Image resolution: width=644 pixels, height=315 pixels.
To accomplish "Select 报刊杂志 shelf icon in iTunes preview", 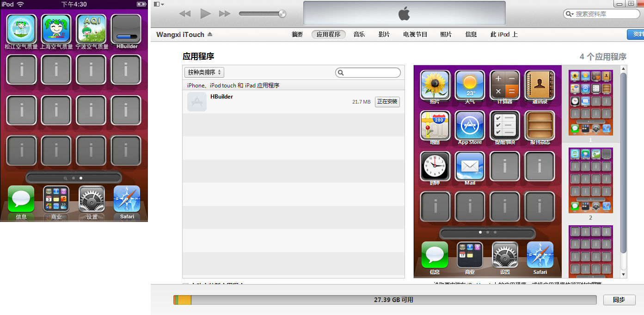I will point(540,125).
